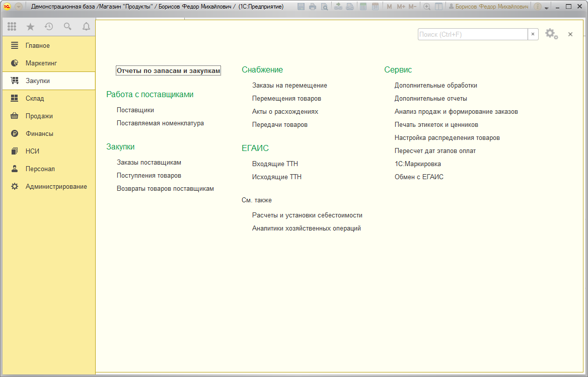Viewport: 588px width, 377px height.
Task: Open the НСИ section
Action: 49,151
